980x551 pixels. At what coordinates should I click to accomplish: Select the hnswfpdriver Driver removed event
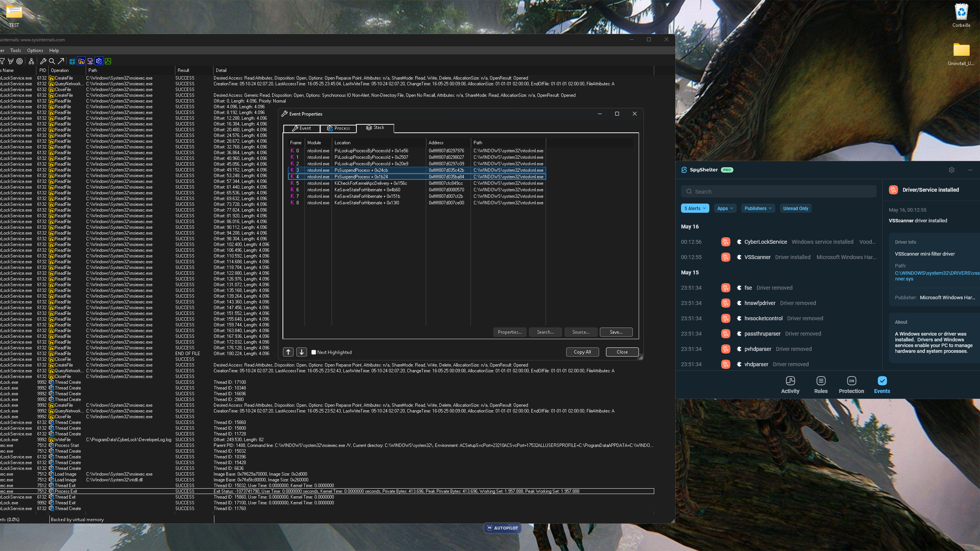coord(779,303)
